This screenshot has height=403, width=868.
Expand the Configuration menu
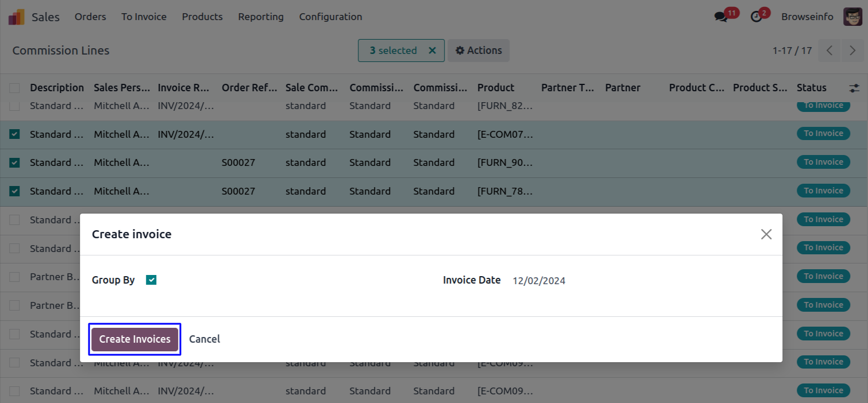[330, 17]
